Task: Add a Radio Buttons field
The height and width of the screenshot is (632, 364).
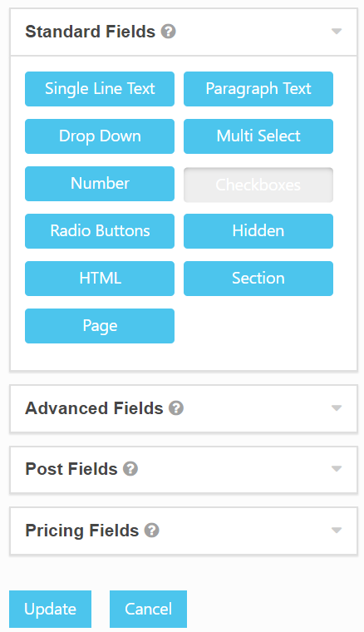Action: (100, 231)
